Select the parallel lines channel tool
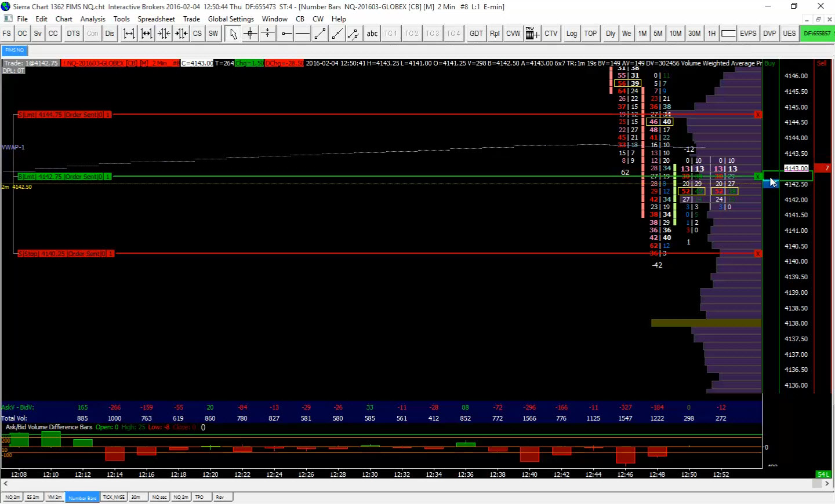Image resolution: width=835 pixels, height=504 pixels. pyautogui.click(x=353, y=34)
